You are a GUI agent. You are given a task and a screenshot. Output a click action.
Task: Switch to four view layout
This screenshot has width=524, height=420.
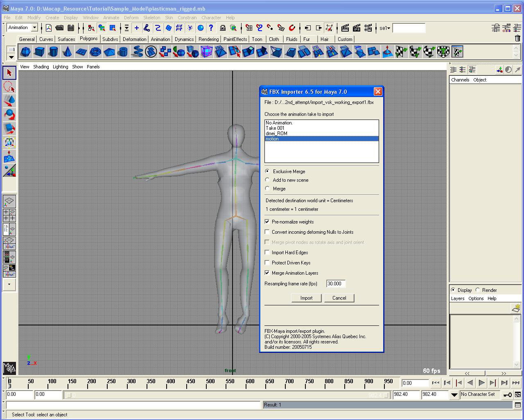9,215
